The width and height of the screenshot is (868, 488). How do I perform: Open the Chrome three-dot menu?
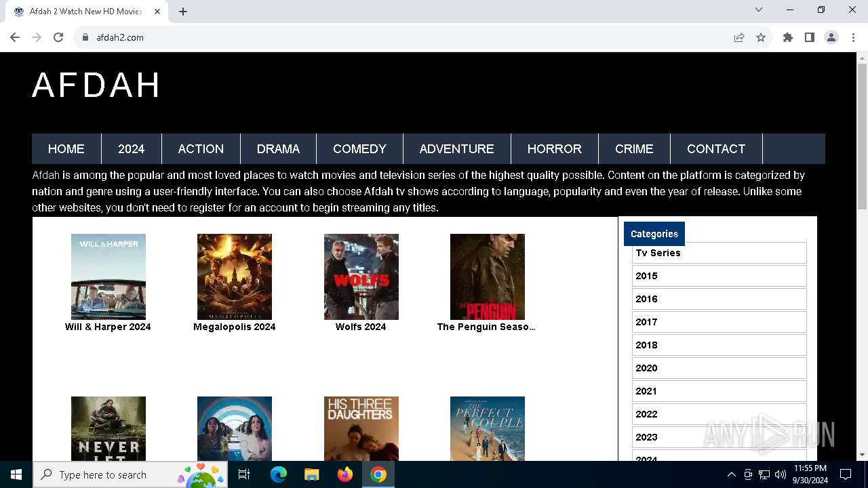[852, 37]
